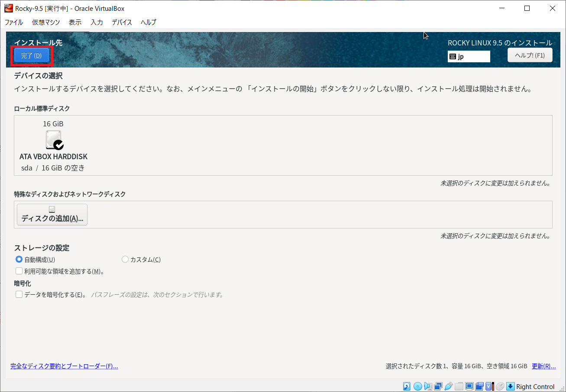Click the 完了(D) done button

[x=31, y=56]
